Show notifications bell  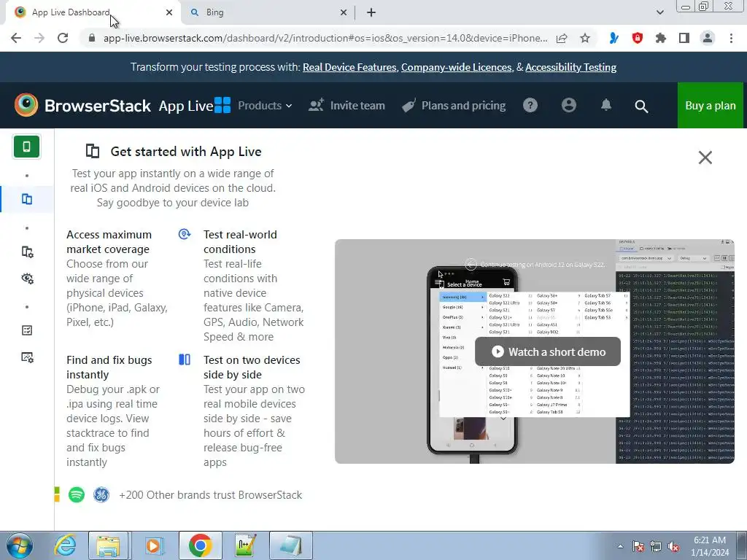[x=606, y=105]
